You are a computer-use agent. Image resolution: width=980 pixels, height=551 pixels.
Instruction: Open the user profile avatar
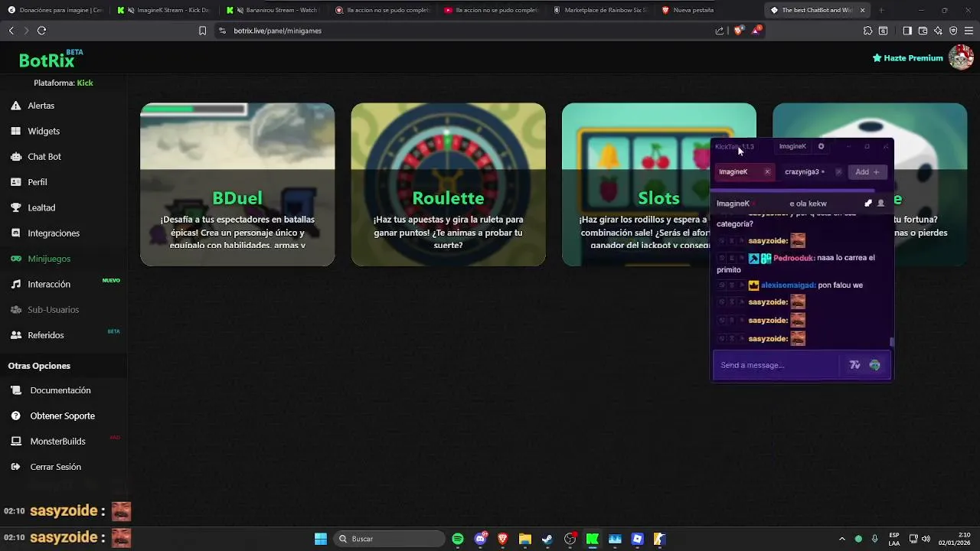(960, 57)
